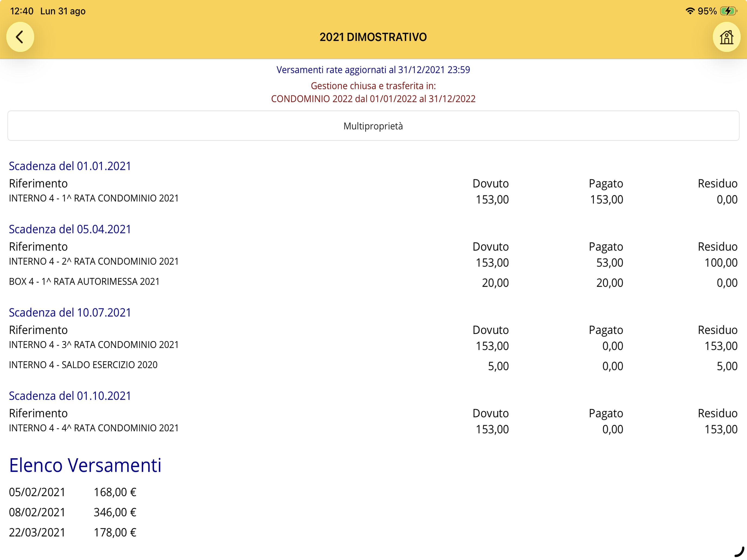Tap the 05/02/2021 payment date
Screen dimensions: 747x560
point(37,492)
